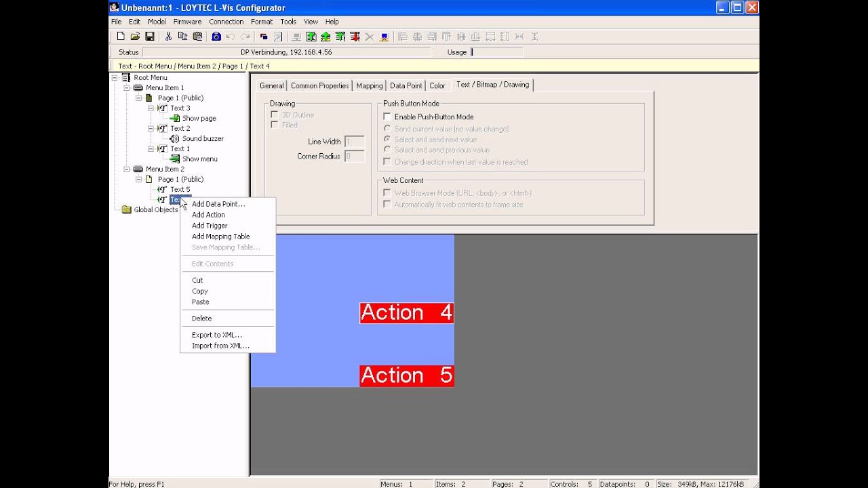Click the green upward arrow toolbar icon

[x=325, y=37]
